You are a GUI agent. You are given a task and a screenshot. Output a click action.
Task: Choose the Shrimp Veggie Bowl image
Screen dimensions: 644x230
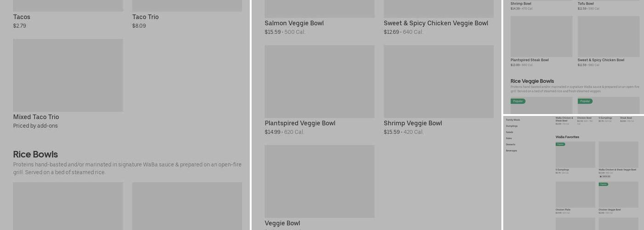point(438,81)
